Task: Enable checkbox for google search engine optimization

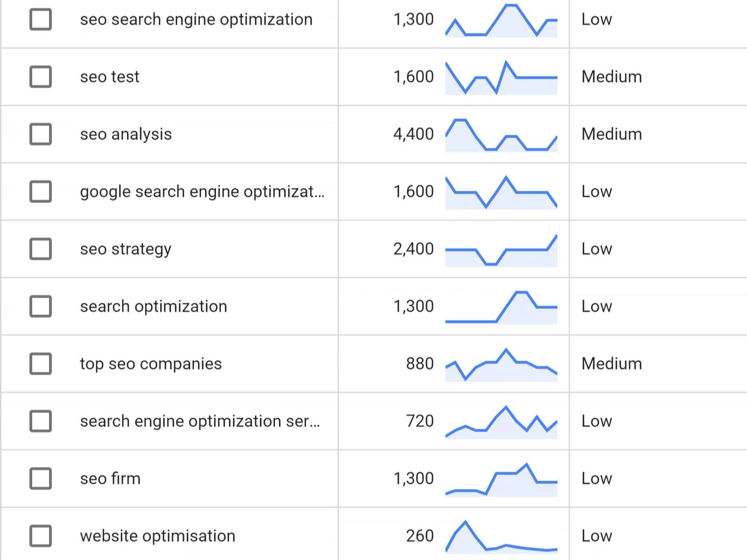Action: tap(41, 192)
